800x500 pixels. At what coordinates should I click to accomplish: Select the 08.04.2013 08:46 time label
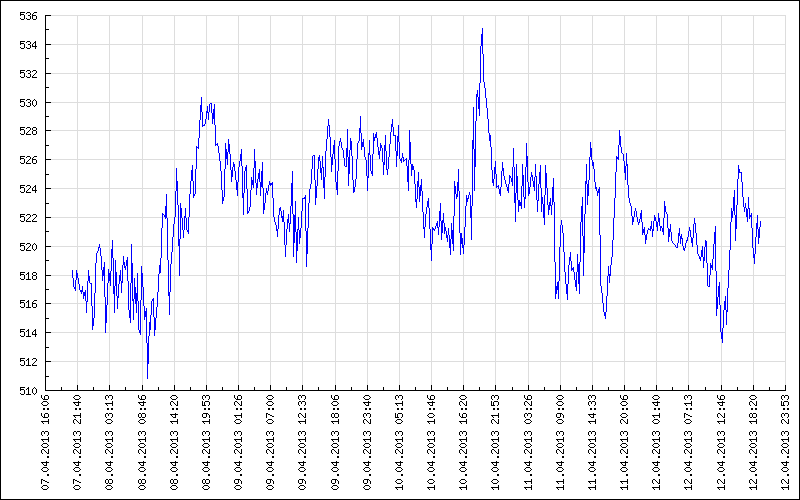pos(142,440)
